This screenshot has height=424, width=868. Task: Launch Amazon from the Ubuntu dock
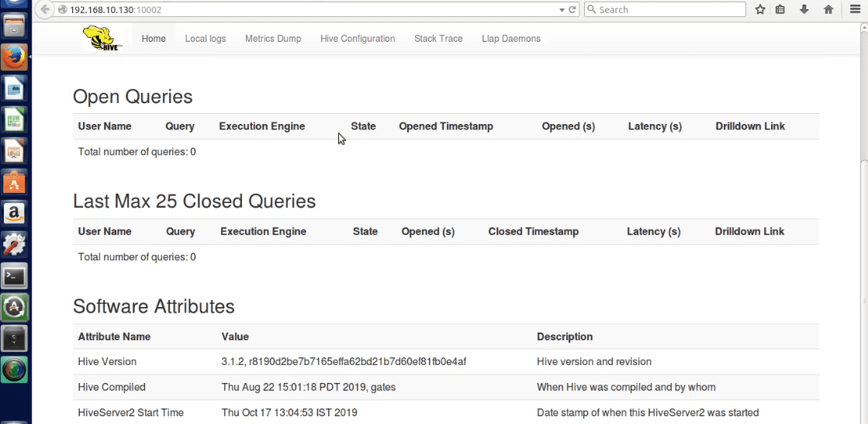[x=15, y=212]
